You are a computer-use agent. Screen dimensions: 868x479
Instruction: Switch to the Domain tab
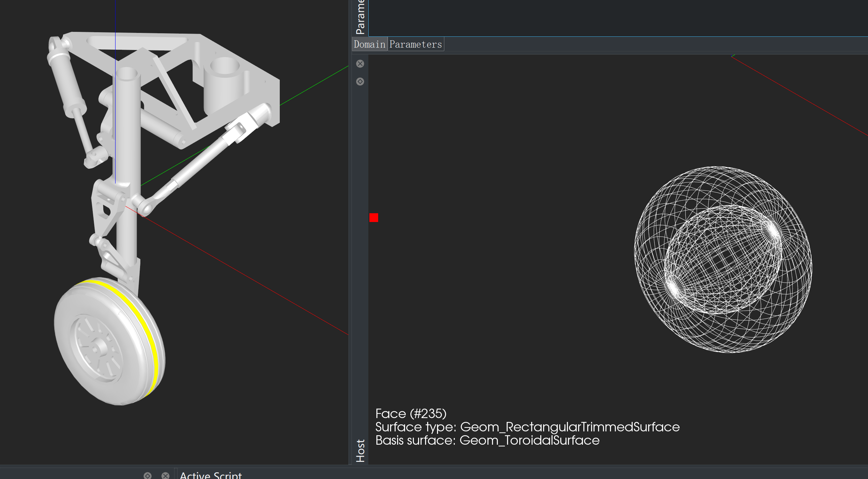coord(369,44)
